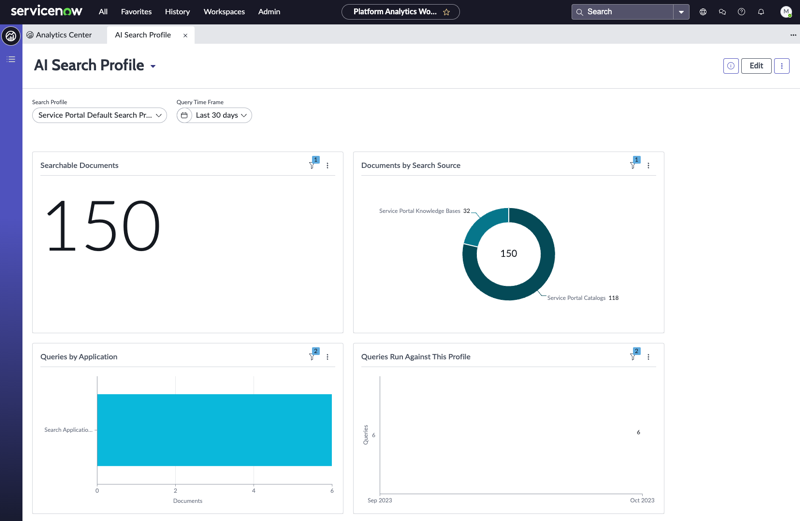
Task: Open the Search Profile dropdown
Action: (99, 115)
